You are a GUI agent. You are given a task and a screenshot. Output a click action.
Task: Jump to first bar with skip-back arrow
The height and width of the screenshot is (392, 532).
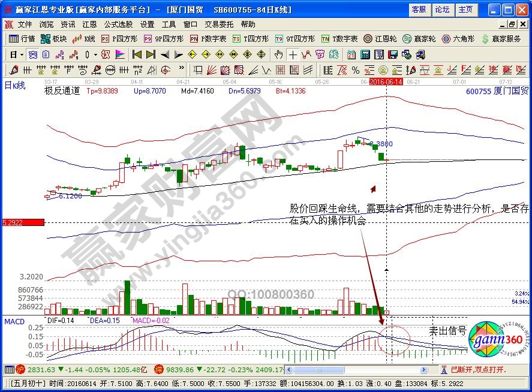click(x=137, y=55)
